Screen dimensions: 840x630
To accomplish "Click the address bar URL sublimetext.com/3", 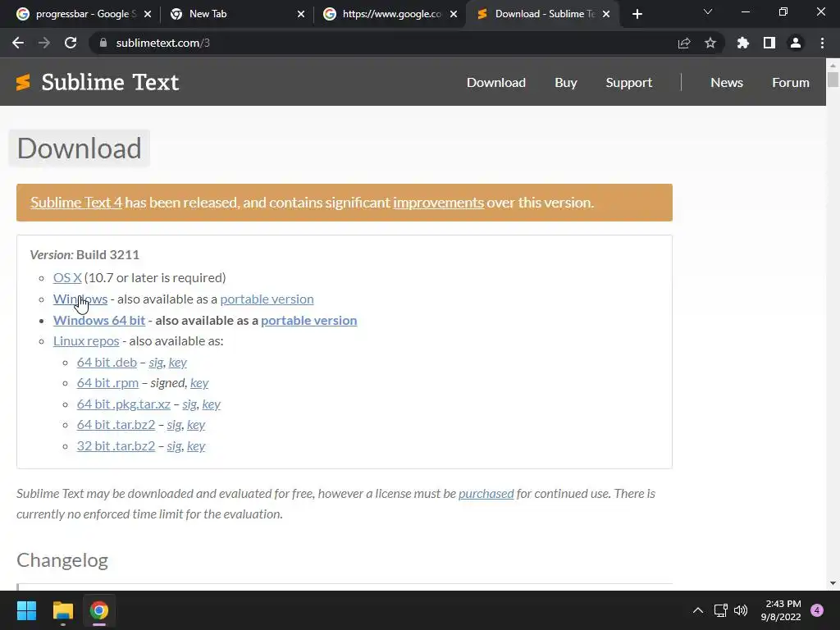I will click(x=163, y=43).
